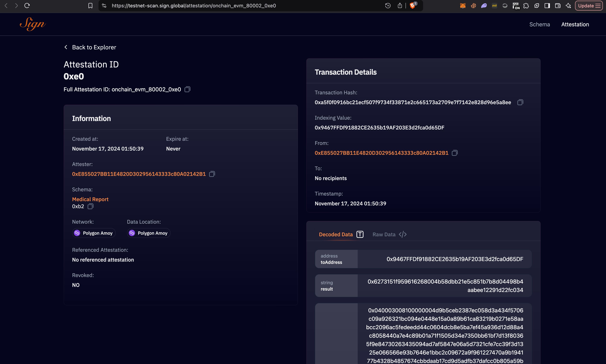Click the Created at date value
The width and height of the screenshot is (606, 364).
(x=108, y=149)
